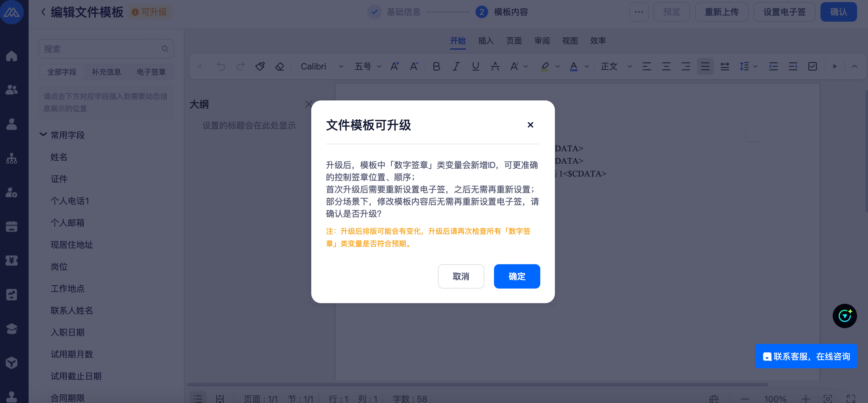This screenshot has width=868, height=403.
Task: Open the font color dropdown arrow
Action: [x=587, y=66]
